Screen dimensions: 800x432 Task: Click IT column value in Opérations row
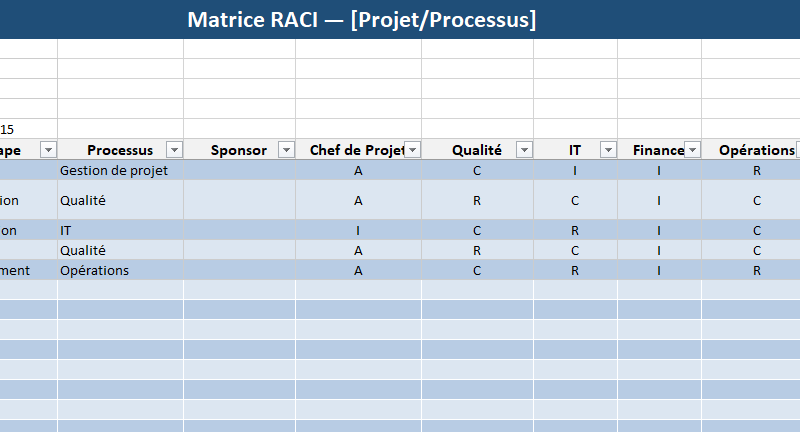[x=575, y=270]
